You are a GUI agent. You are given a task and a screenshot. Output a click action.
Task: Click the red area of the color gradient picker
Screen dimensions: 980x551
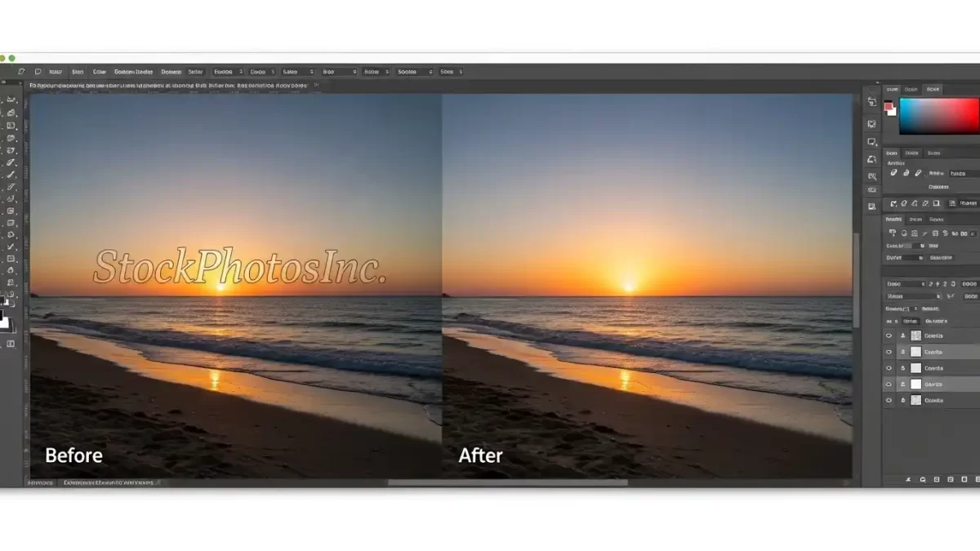(x=964, y=114)
